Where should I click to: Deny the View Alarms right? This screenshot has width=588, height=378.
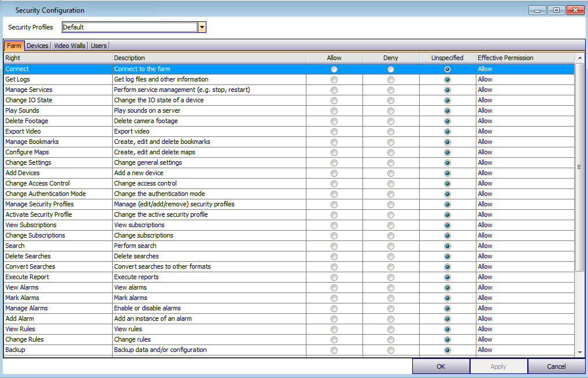[391, 288]
